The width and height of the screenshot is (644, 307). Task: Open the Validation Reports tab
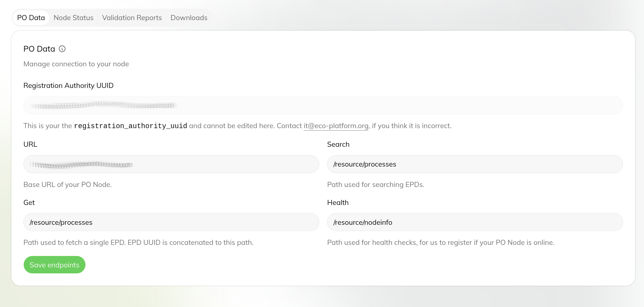(x=132, y=18)
